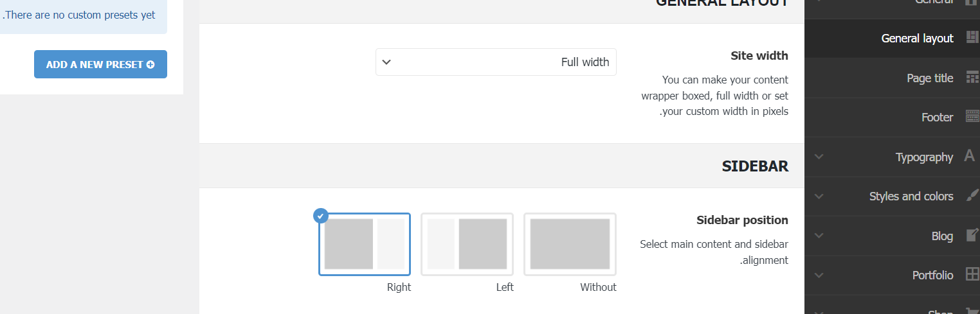Select the Left sidebar position option
Screen dimensions: 980x314
click(x=467, y=244)
